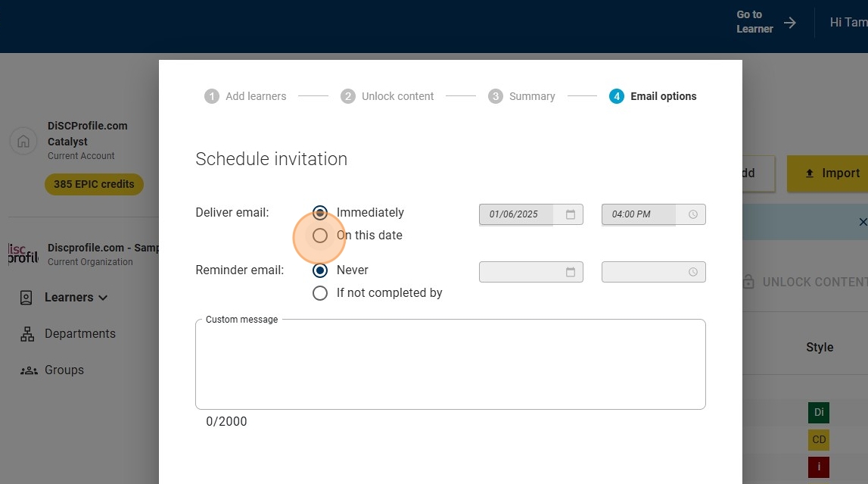Click the Go to Learner arrow icon
The width and height of the screenshot is (868, 484).
coord(790,23)
